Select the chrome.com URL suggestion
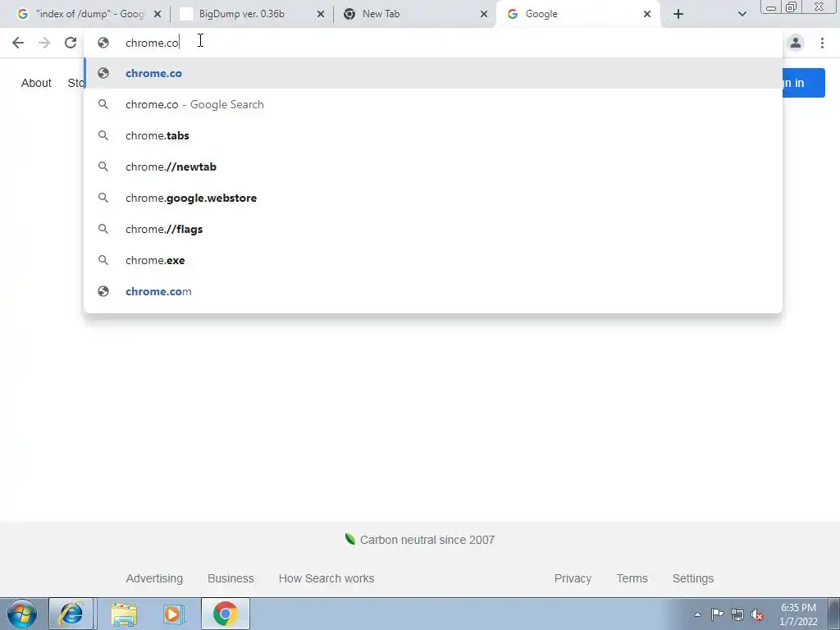This screenshot has width=840, height=630. (433, 291)
